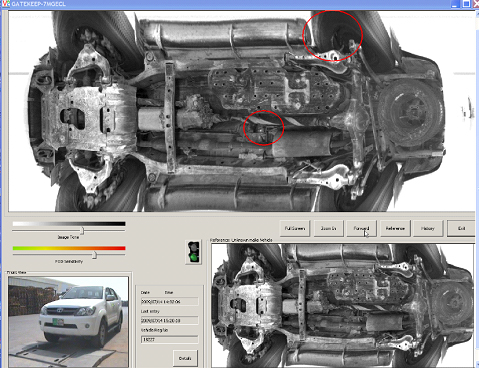Open the History button
Screen dimensions: 479x368
pyautogui.click(x=428, y=228)
